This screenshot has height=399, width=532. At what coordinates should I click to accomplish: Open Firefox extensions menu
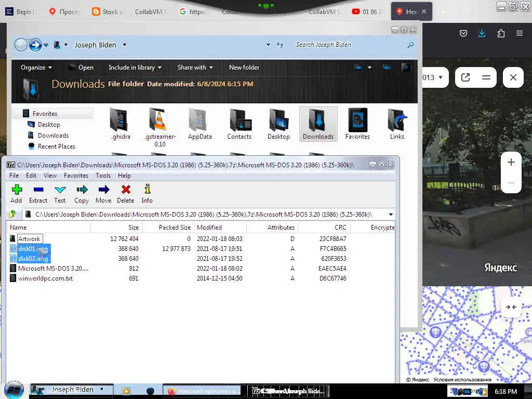(501, 33)
